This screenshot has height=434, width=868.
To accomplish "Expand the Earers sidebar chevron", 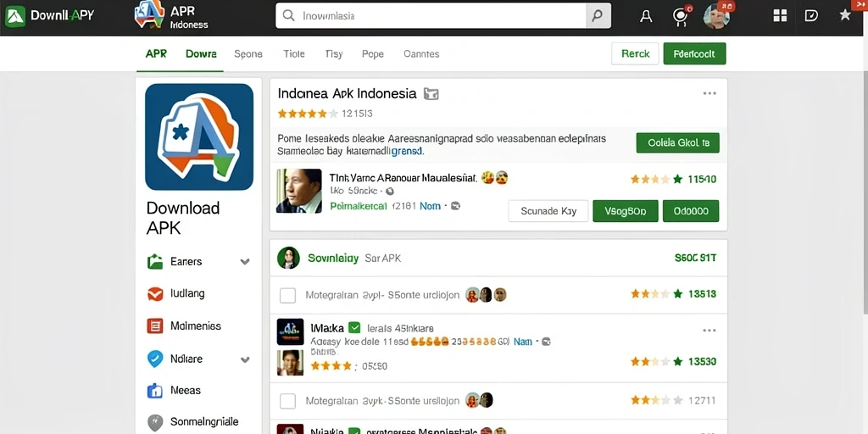I will click(245, 262).
